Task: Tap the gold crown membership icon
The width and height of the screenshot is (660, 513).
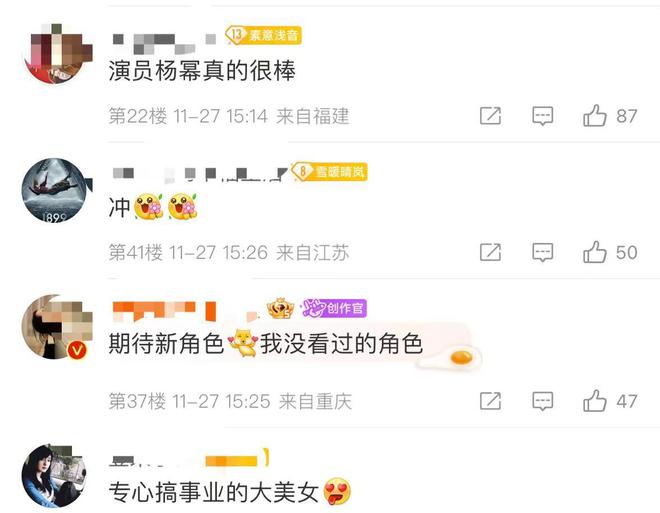Action: point(281,308)
